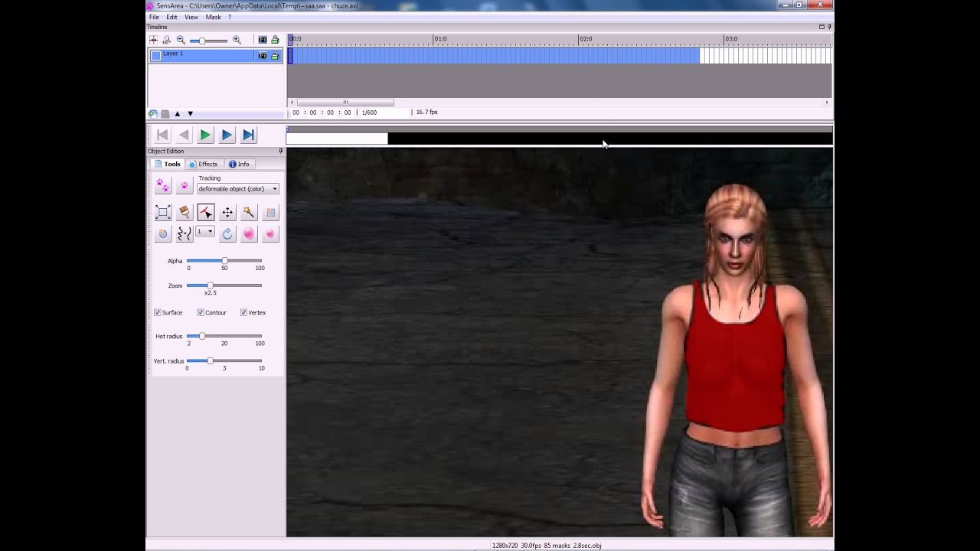Image resolution: width=980 pixels, height=551 pixels.
Task: Open the Tracking mode dropdown
Action: pyautogui.click(x=237, y=189)
